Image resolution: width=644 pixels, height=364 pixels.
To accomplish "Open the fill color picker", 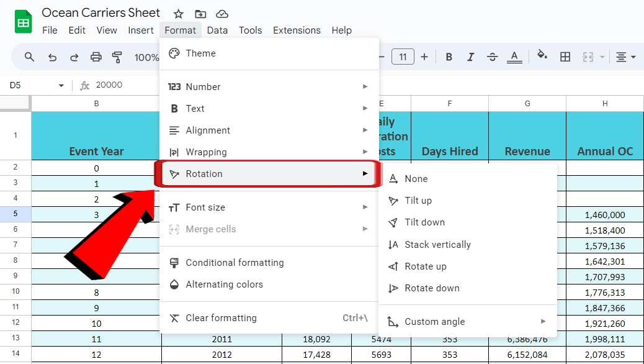I will [x=542, y=57].
